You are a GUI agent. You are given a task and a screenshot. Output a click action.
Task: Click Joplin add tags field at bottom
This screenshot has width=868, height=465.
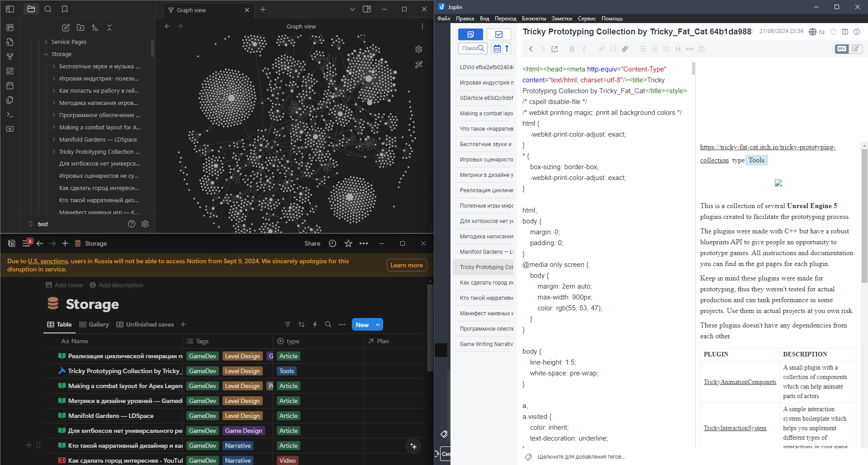581,457
